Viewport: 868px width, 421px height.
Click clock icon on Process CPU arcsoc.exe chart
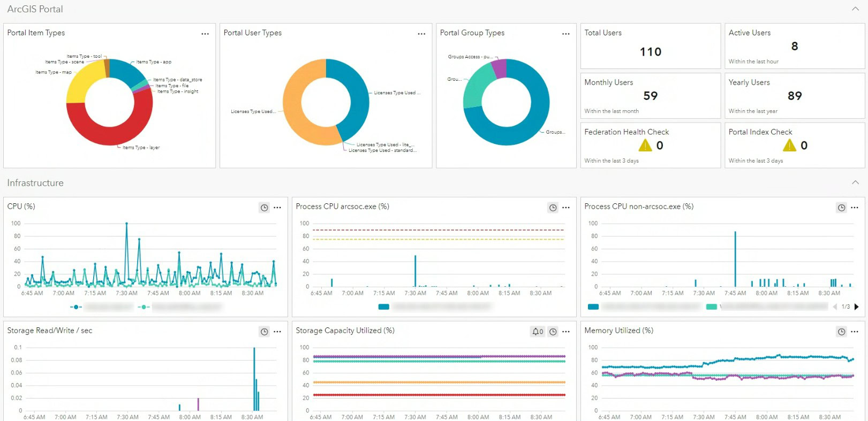point(553,208)
